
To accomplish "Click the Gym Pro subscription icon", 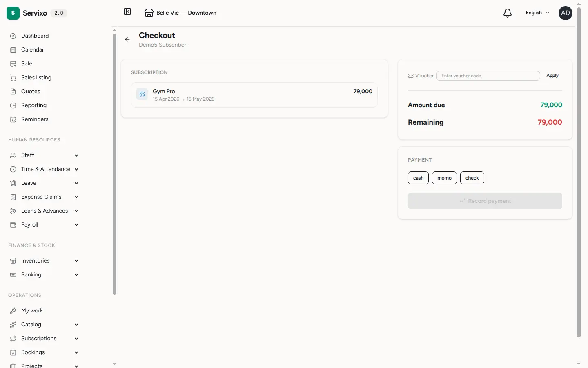I will coord(142,94).
